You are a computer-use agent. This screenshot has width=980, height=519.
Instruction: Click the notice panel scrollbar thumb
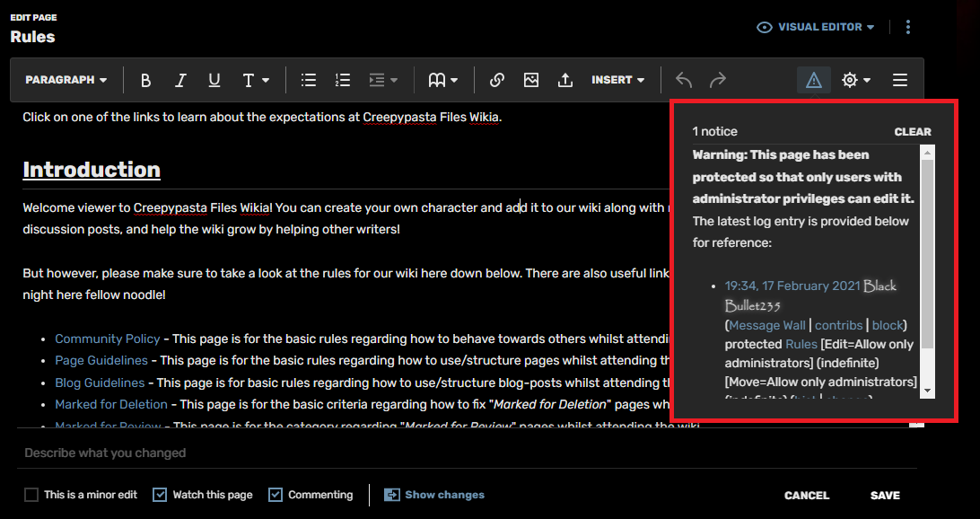[x=928, y=253]
